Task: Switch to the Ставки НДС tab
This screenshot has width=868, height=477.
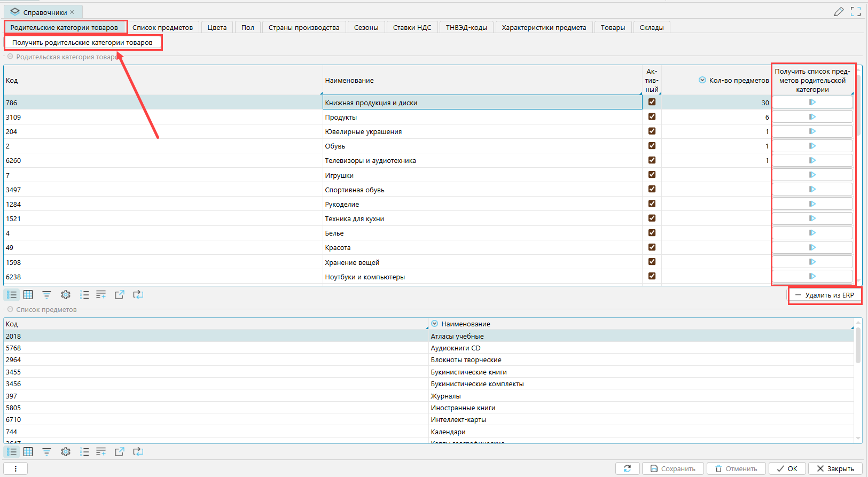Action: pyautogui.click(x=412, y=27)
